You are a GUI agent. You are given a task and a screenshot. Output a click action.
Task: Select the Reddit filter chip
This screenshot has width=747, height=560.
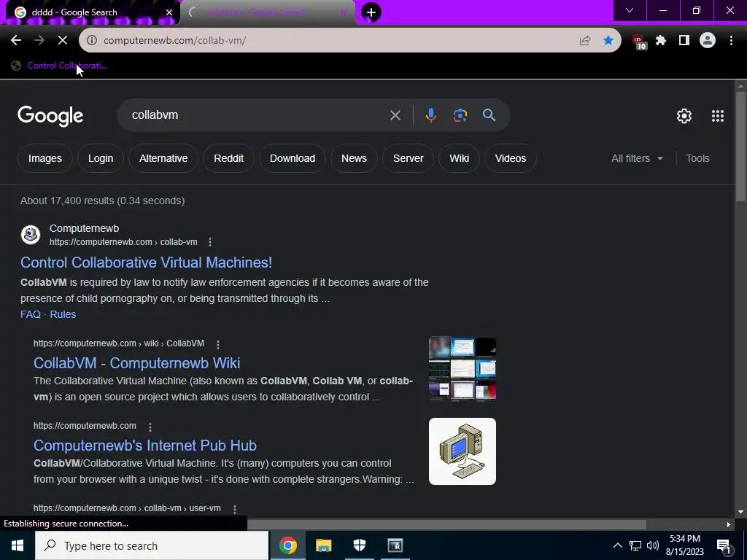(228, 158)
